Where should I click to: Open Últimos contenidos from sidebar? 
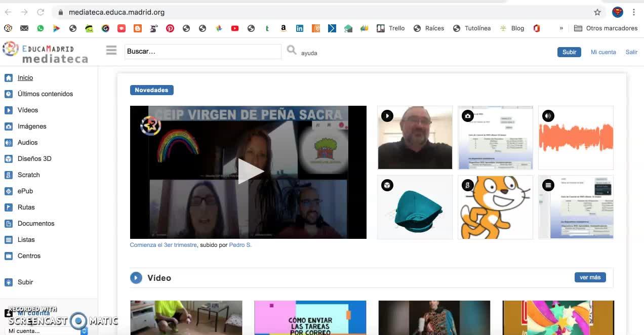point(45,94)
